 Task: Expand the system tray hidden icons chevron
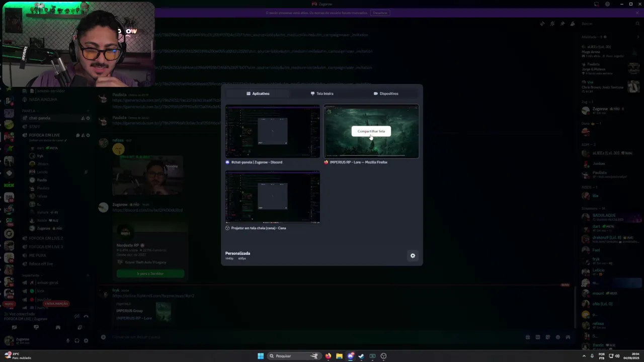coord(584,356)
